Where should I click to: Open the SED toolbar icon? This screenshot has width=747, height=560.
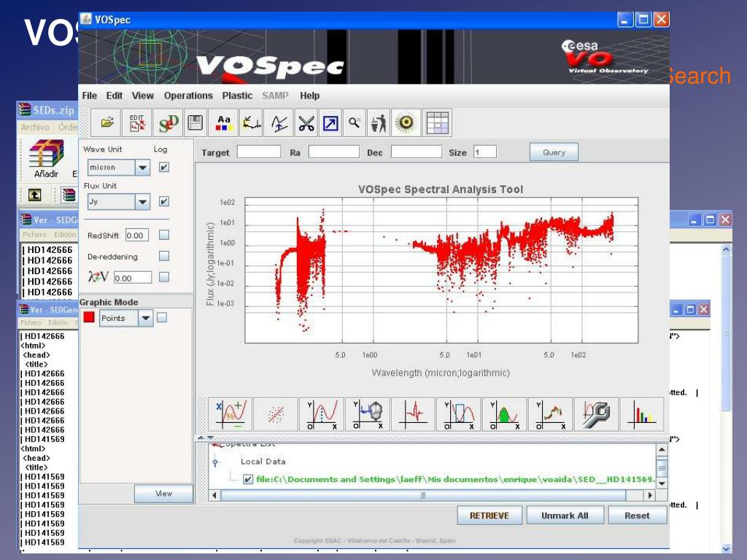(167, 122)
